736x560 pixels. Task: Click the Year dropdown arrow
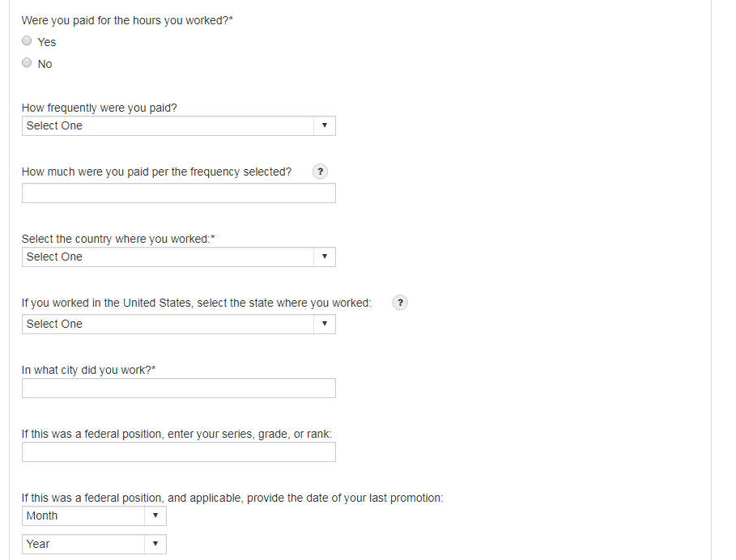(x=155, y=545)
